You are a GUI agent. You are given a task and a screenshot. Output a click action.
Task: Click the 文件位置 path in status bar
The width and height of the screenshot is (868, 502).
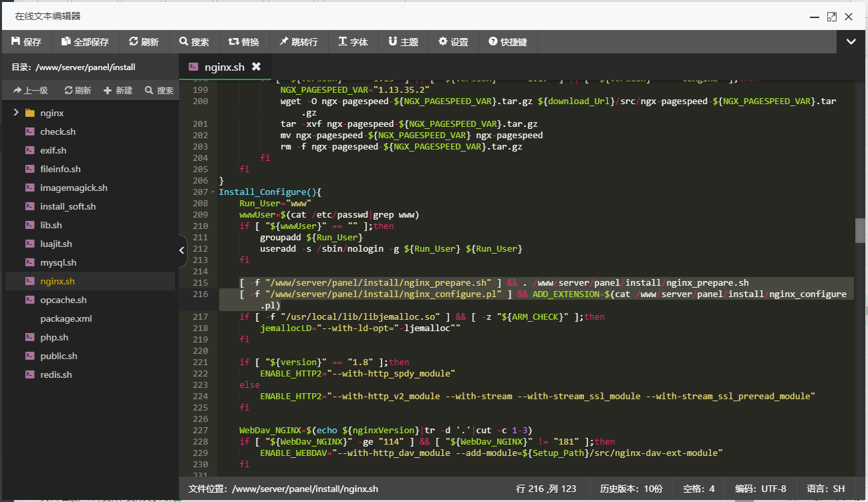[x=283, y=489]
